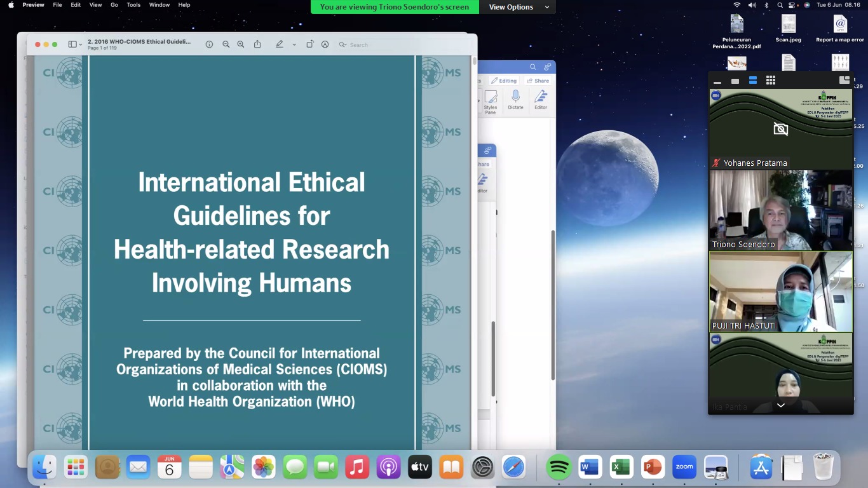Open Microsoft Word from the Dock
This screenshot has width=868, height=488.
tap(590, 468)
